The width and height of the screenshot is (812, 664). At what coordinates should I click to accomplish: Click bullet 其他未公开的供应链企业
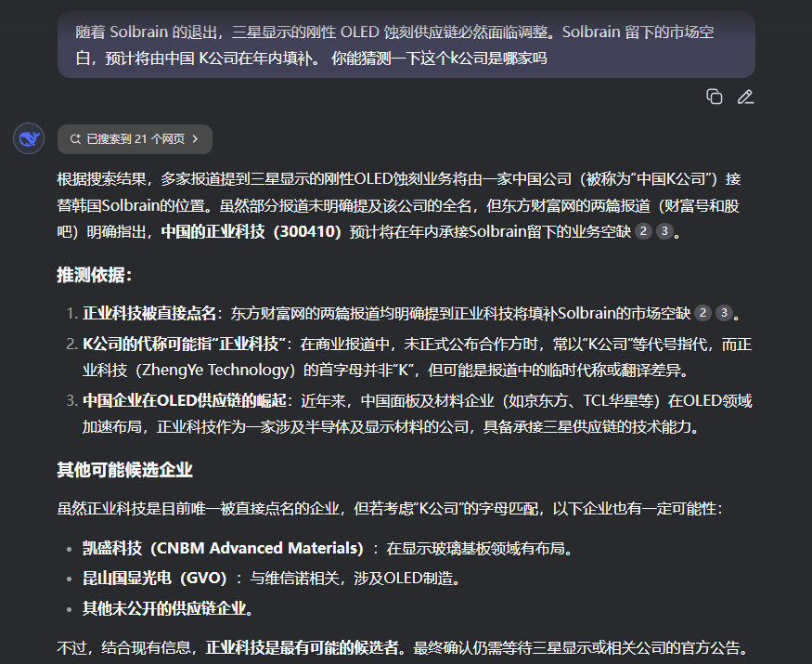point(168,608)
